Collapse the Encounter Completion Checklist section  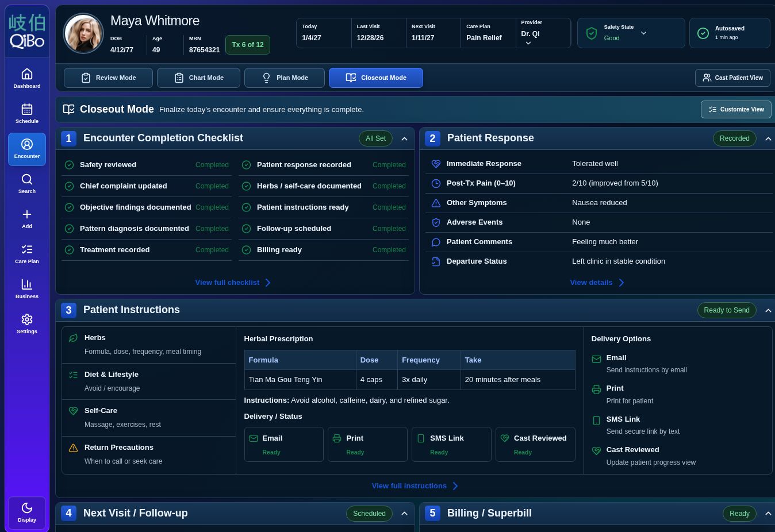click(404, 138)
